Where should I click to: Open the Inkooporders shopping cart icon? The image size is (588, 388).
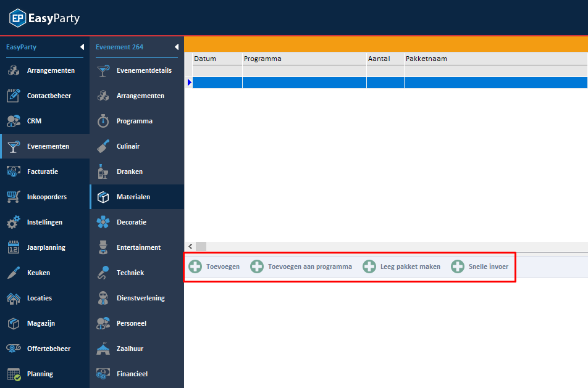point(14,197)
